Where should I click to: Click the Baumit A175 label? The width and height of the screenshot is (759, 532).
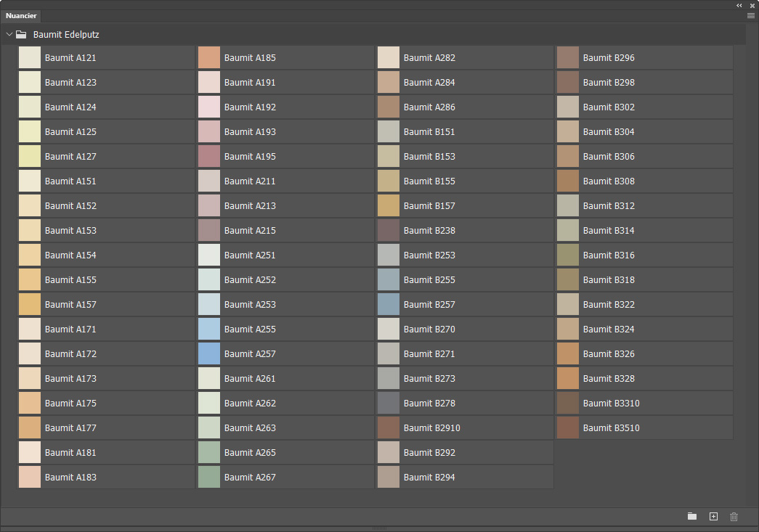70,403
